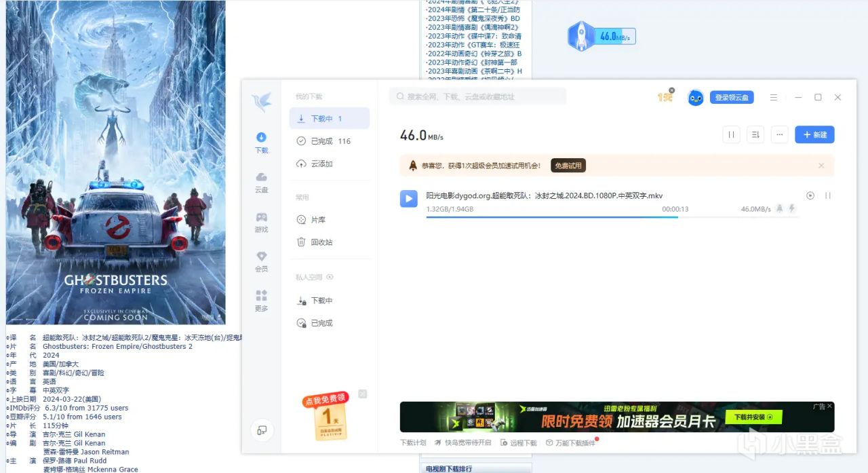
Task: Click the download progress bar
Action: (612, 217)
